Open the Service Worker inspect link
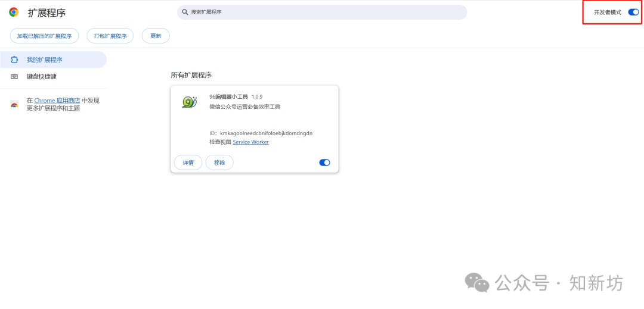 coord(250,142)
